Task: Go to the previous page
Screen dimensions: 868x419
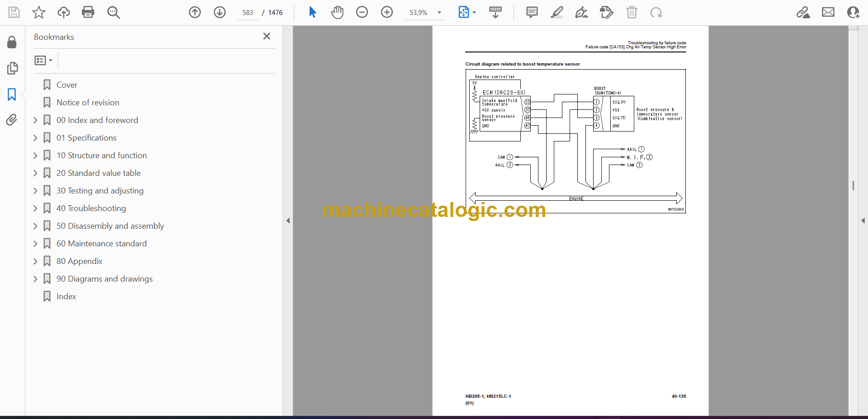Action: (x=195, y=12)
